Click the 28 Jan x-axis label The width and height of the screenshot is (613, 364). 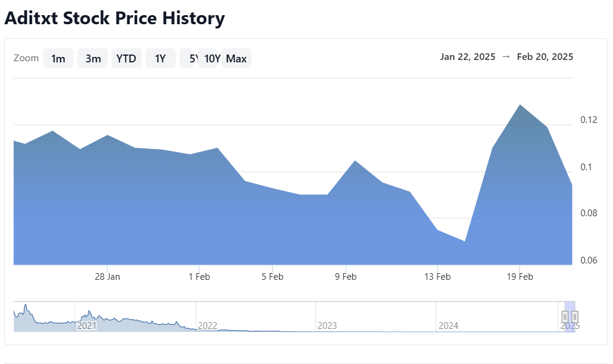[x=107, y=277]
